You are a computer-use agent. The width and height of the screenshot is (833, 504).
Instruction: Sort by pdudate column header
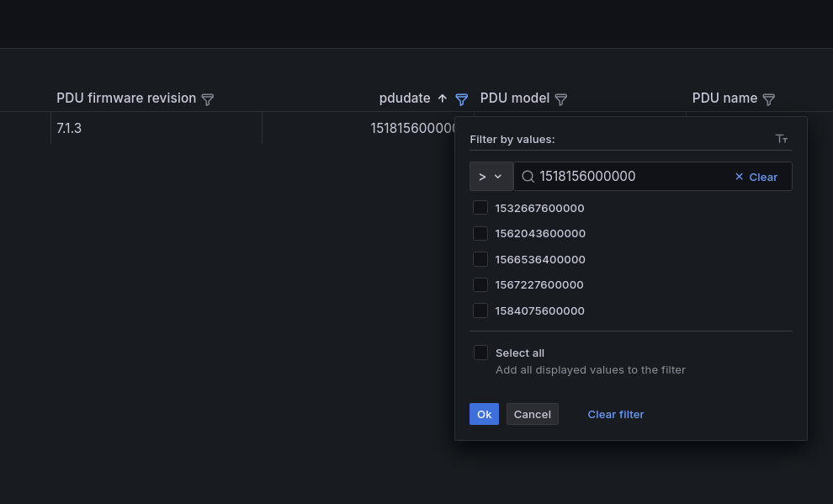coord(405,98)
